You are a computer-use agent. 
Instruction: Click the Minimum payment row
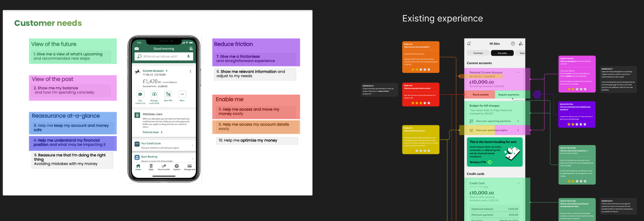coord(495,215)
